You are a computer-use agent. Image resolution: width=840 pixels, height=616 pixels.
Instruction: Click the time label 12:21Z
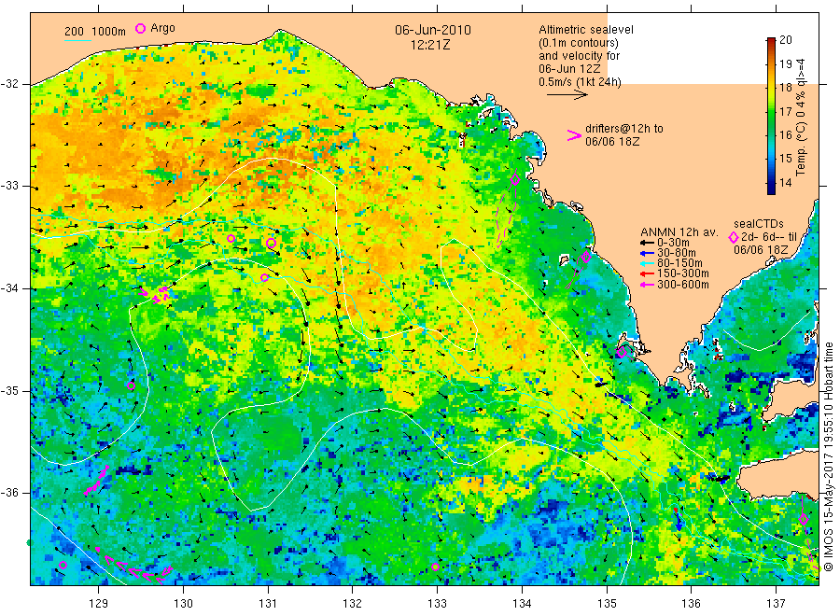tap(430, 45)
